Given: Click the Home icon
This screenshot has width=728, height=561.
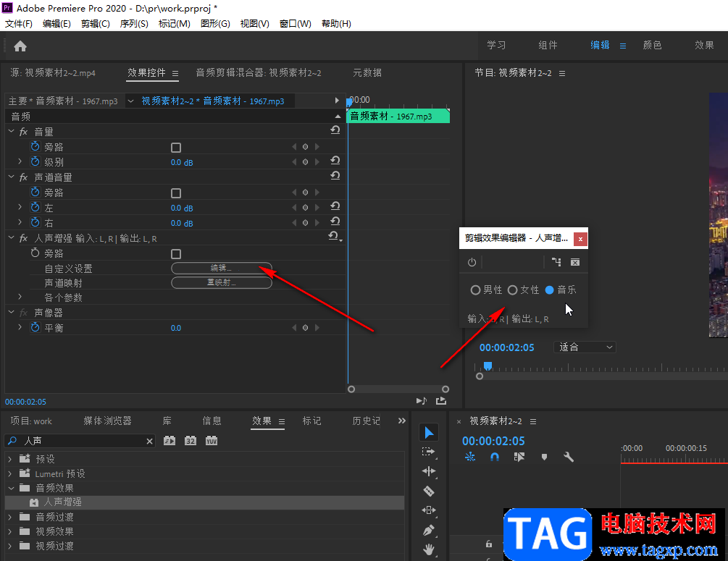Looking at the screenshot, I should coord(20,46).
